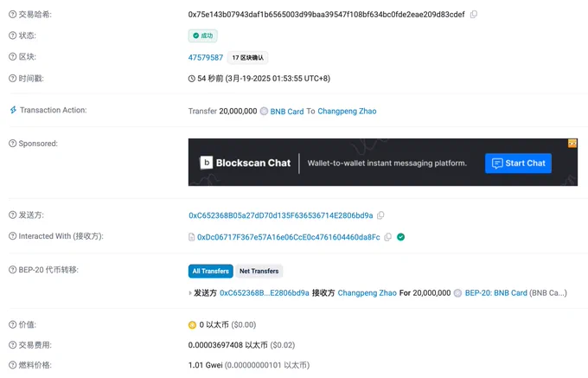Click the 成功 status badge

click(x=203, y=35)
